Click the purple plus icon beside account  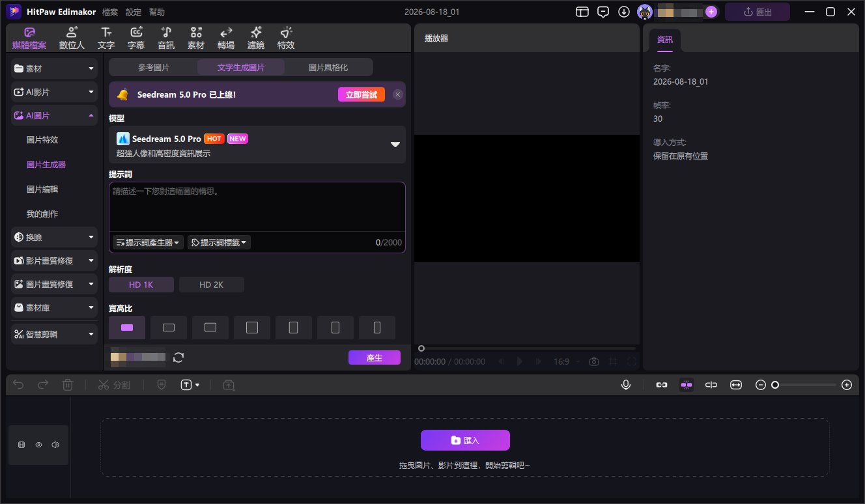[711, 12]
